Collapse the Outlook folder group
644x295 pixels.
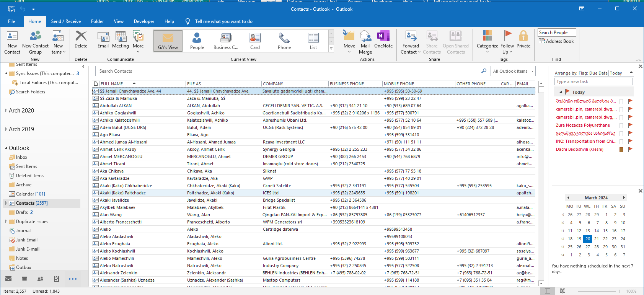point(6,148)
